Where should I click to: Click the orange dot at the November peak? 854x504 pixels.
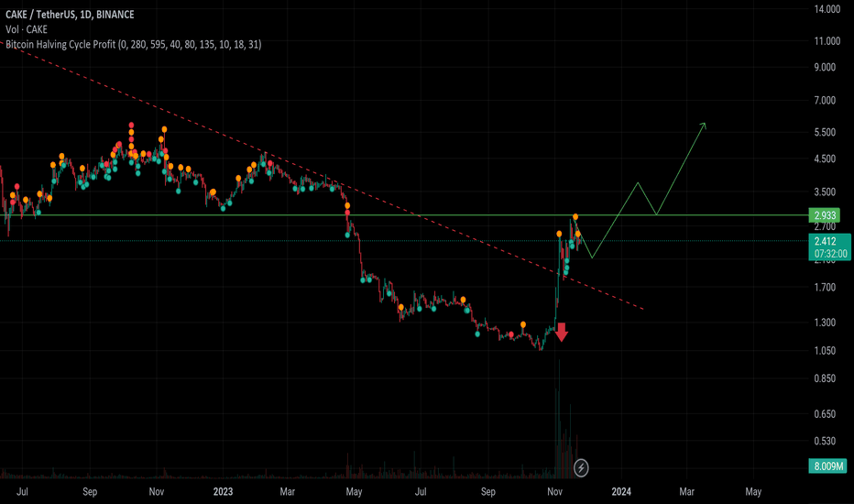point(575,217)
